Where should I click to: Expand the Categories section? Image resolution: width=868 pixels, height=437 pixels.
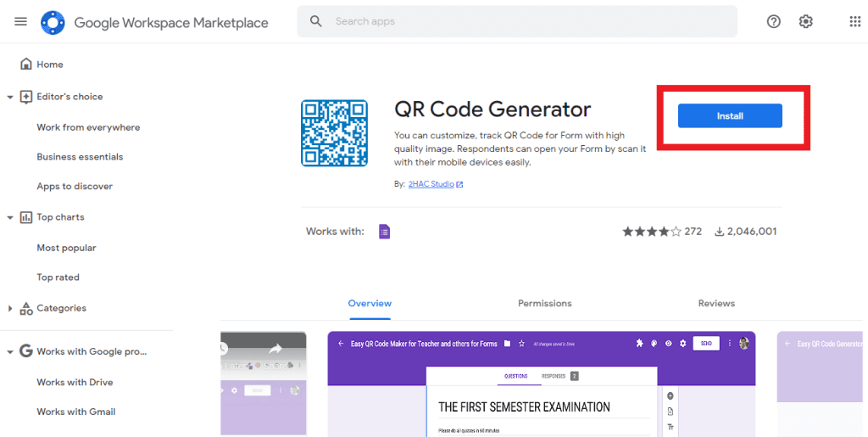[x=10, y=309]
